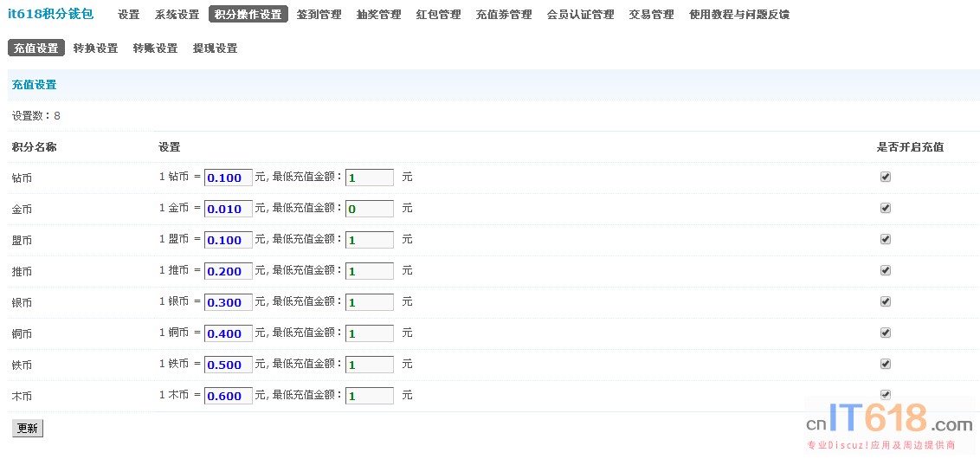Click the 钻币 name cell

(x=22, y=178)
